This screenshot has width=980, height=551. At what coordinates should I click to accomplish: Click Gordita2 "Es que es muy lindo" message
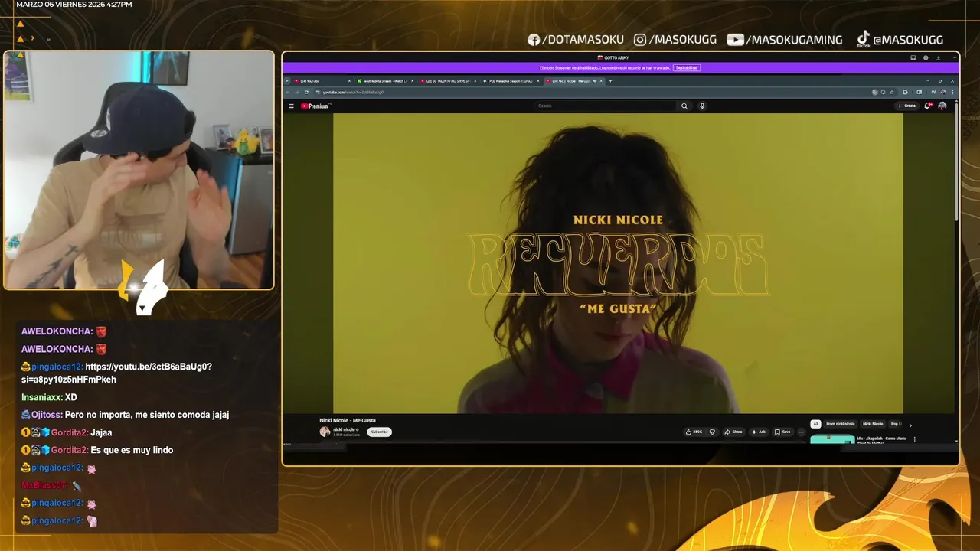(x=132, y=450)
